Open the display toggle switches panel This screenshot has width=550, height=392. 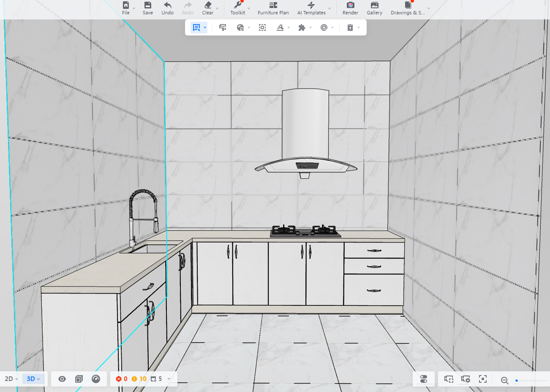(424, 379)
